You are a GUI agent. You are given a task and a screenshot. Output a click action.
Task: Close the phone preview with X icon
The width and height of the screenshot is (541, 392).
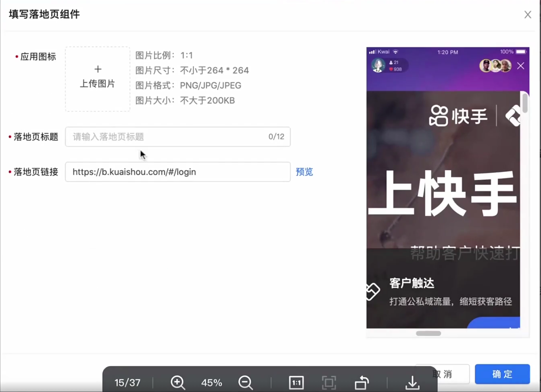pos(521,66)
